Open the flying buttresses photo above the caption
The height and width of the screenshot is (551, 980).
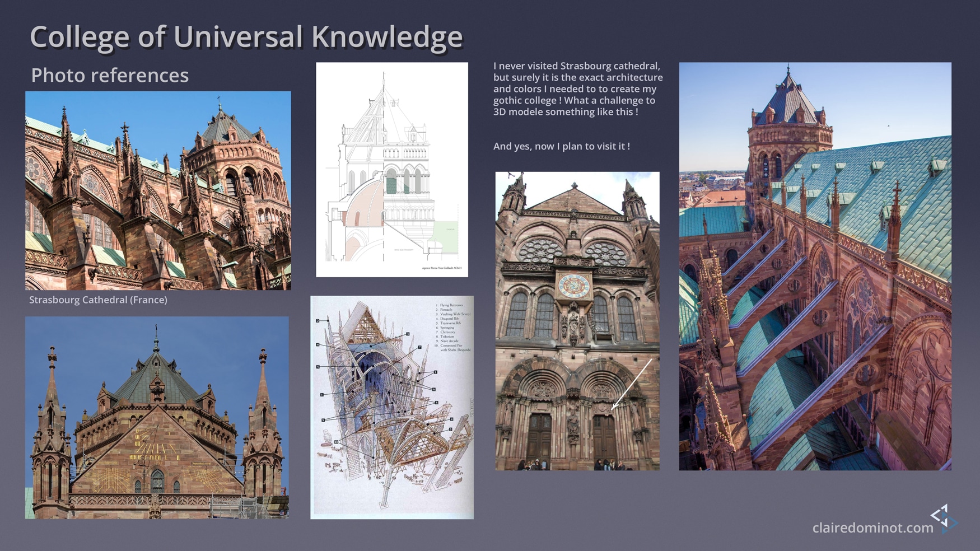click(158, 190)
